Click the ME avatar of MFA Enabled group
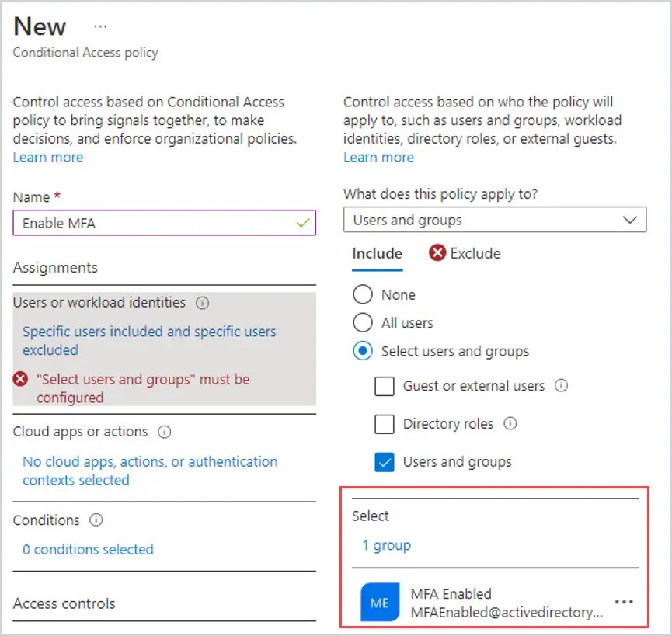The width and height of the screenshot is (672, 636). [378, 602]
